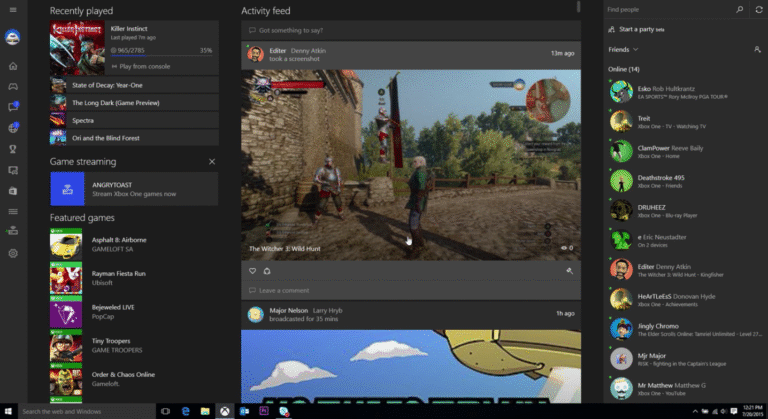Select friend Deathstroke 495
This screenshot has width=768, height=419.
(x=686, y=181)
